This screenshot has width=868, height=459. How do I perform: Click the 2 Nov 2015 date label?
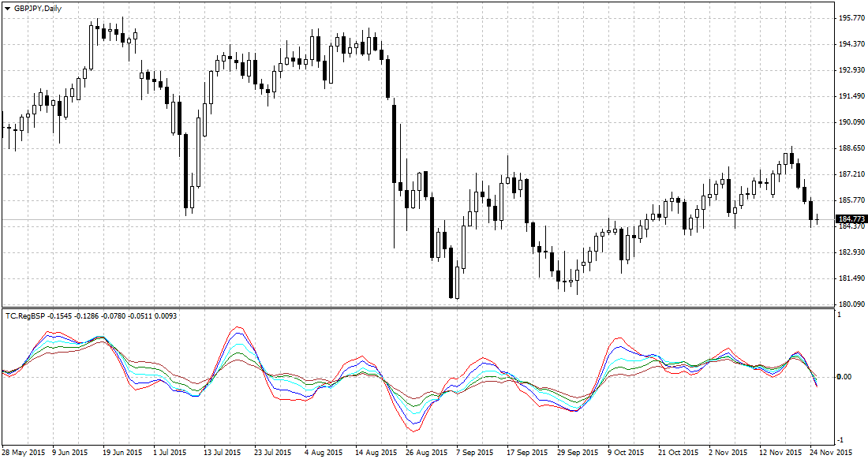728,453
